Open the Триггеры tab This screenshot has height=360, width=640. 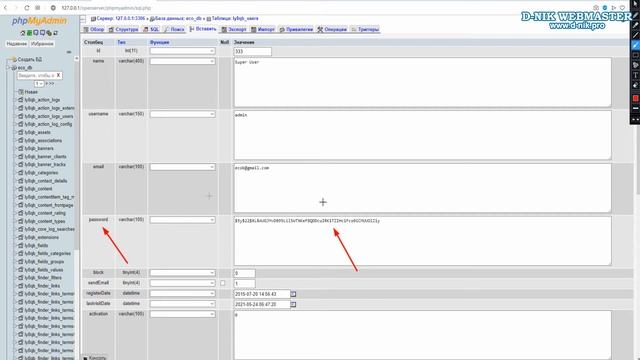[x=365, y=29]
